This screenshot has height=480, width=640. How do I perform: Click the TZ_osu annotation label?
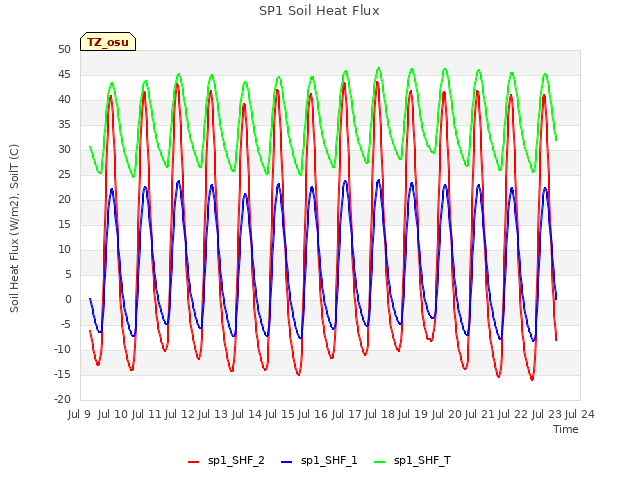pyautogui.click(x=108, y=42)
